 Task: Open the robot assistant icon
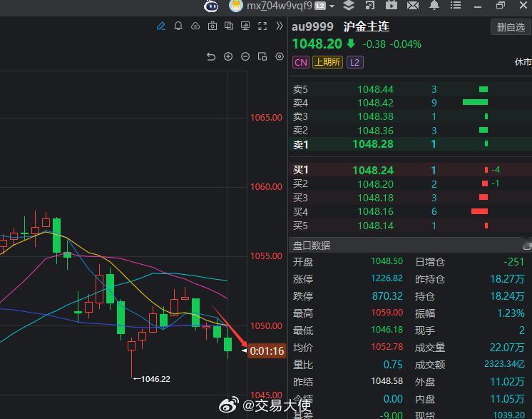211,6
